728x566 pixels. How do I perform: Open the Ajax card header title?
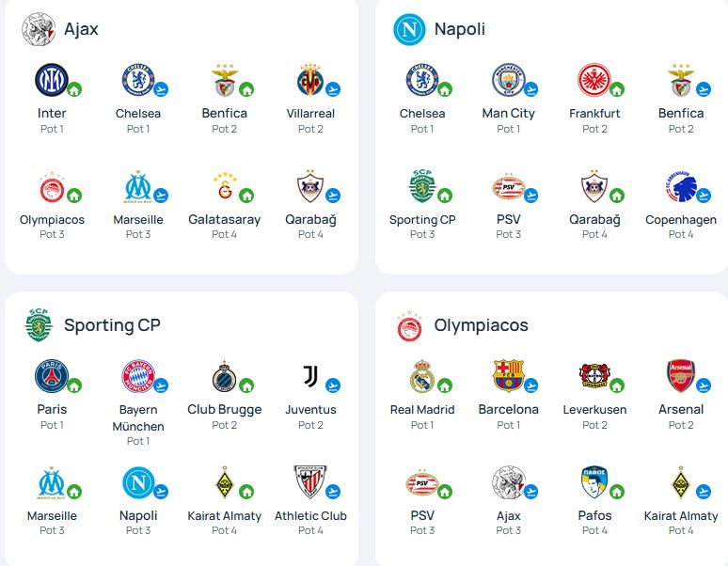[x=81, y=29]
